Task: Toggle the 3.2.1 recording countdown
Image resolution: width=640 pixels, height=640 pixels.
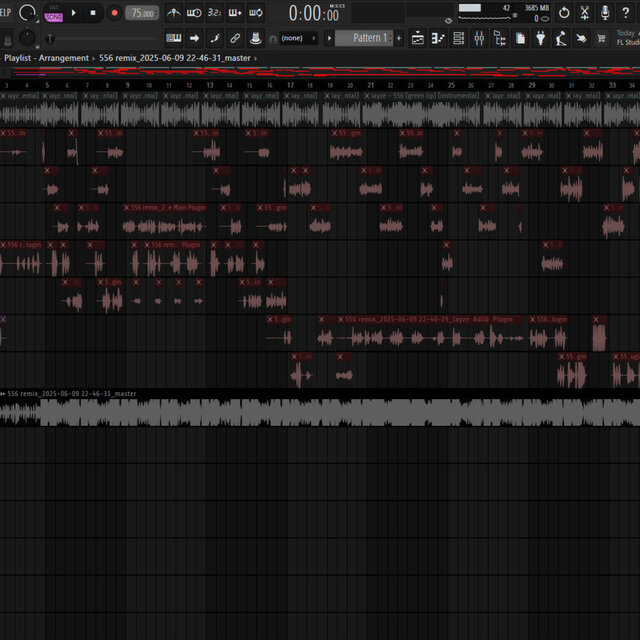Action: [x=214, y=13]
